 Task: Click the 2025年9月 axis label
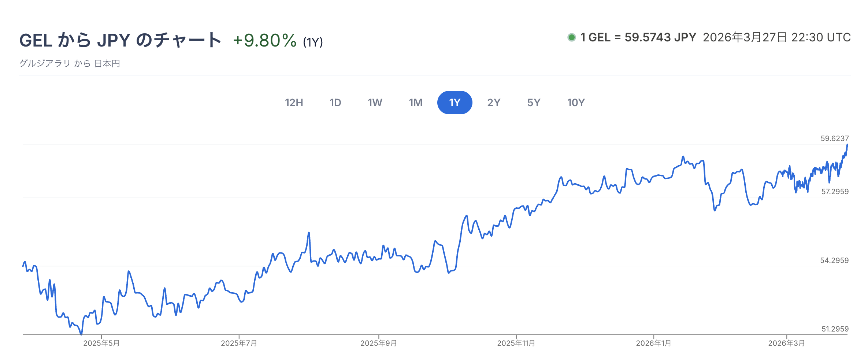[378, 343]
